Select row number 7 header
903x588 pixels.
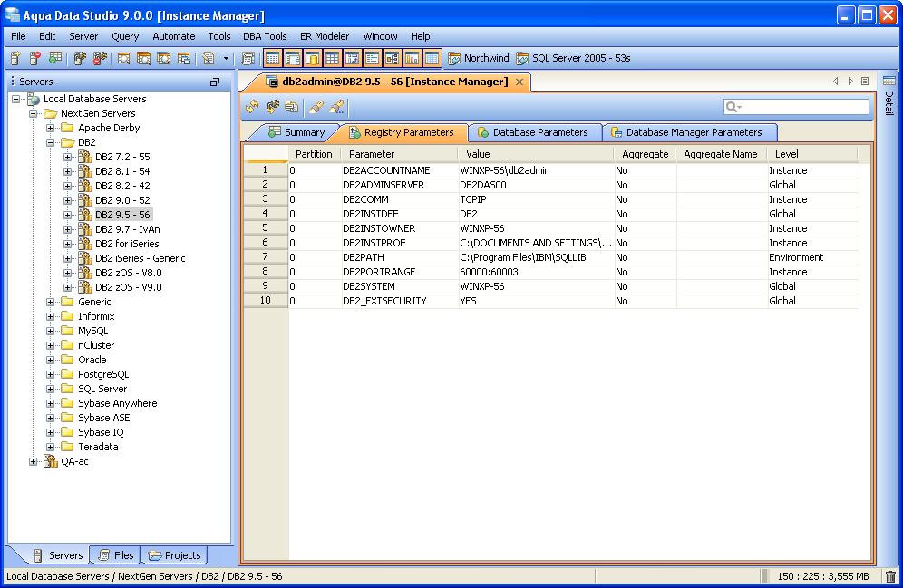(x=266, y=256)
